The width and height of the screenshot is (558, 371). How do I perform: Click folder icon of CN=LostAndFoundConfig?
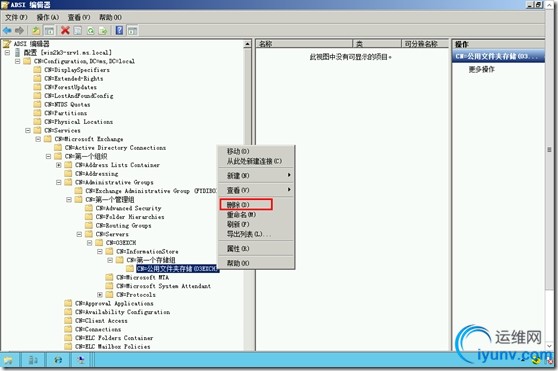click(37, 96)
